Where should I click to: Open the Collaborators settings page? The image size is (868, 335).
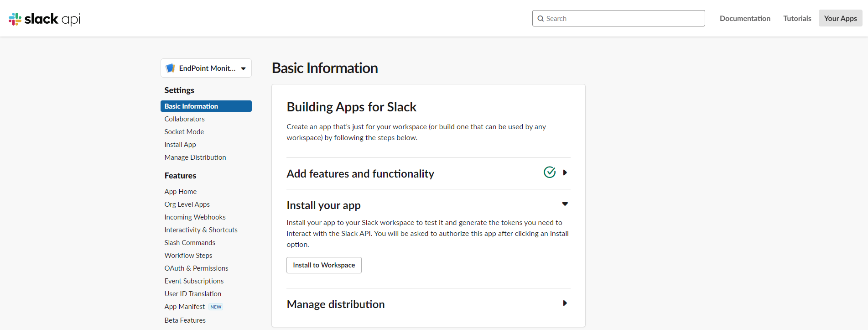click(x=185, y=119)
